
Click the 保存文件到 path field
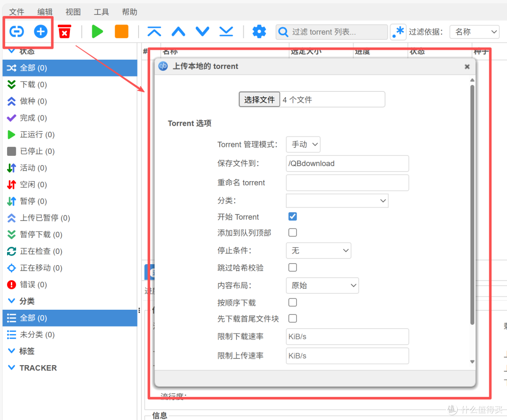click(347, 164)
